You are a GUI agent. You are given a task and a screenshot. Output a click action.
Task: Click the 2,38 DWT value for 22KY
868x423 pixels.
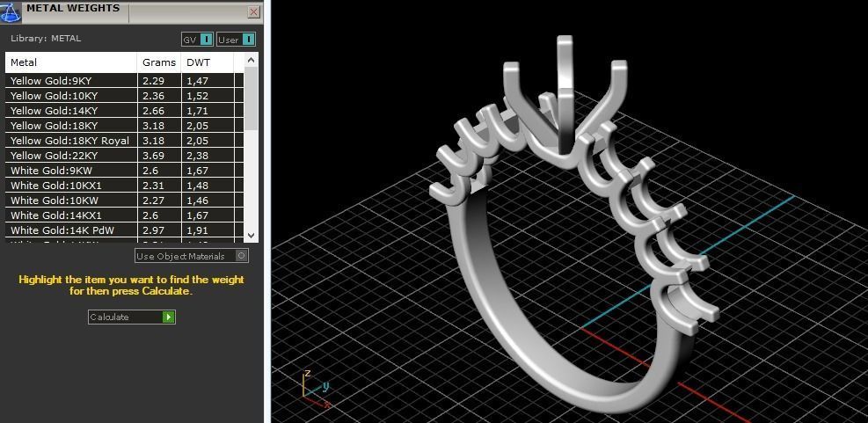coord(198,156)
